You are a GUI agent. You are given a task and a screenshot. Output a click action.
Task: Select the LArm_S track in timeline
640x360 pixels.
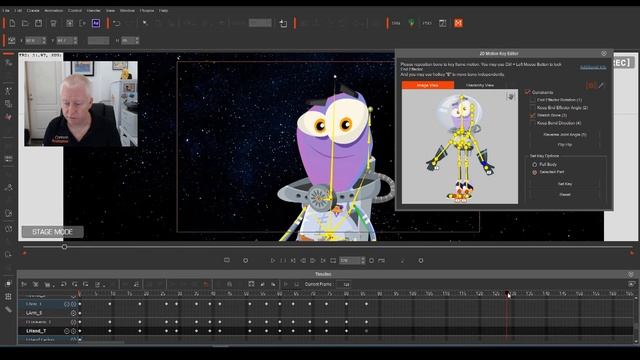click(34, 313)
